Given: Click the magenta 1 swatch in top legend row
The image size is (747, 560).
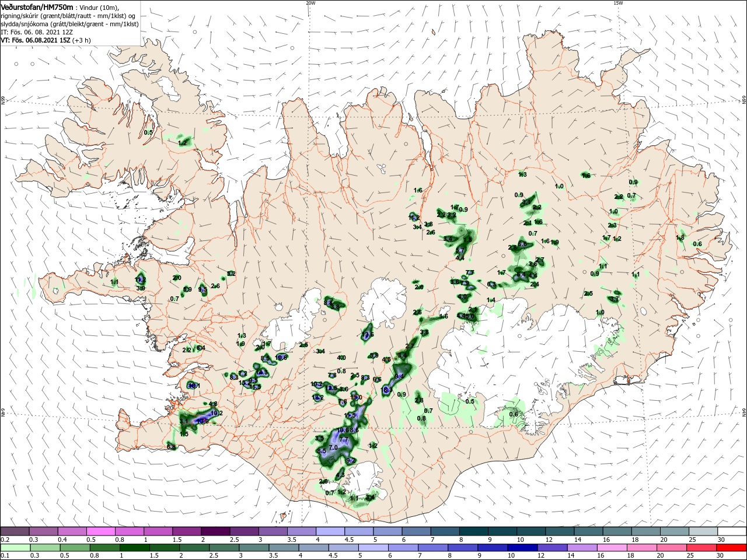Looking at the screenshot, I should point(158,531).
